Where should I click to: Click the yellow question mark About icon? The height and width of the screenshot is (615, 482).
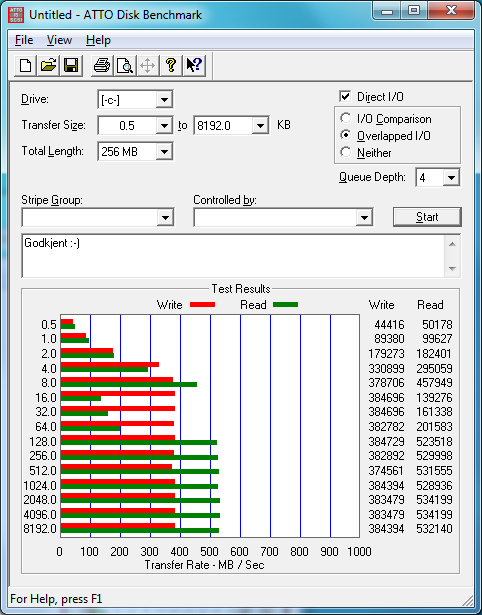coord(171,65)
